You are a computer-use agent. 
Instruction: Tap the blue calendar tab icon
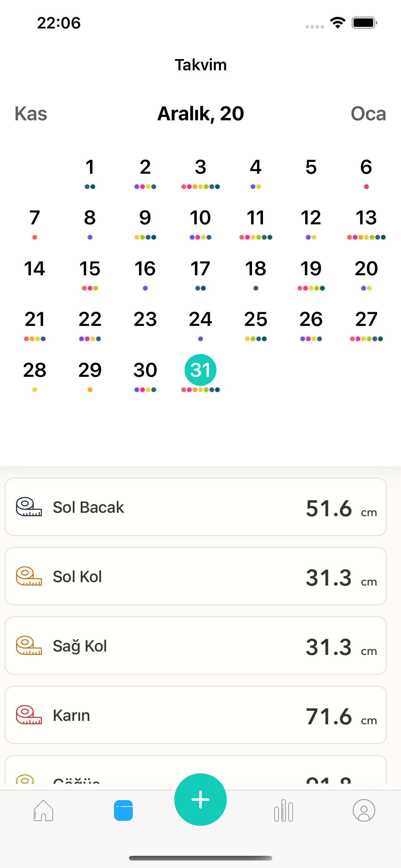tap(123, 811)
